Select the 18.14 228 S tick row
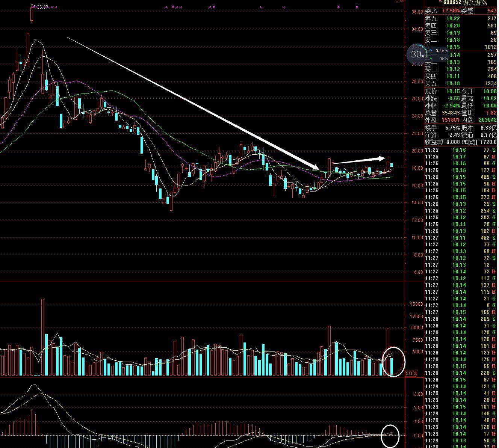Screen dimensions: 499x448 pyautogui.click(x=461, y=373)
